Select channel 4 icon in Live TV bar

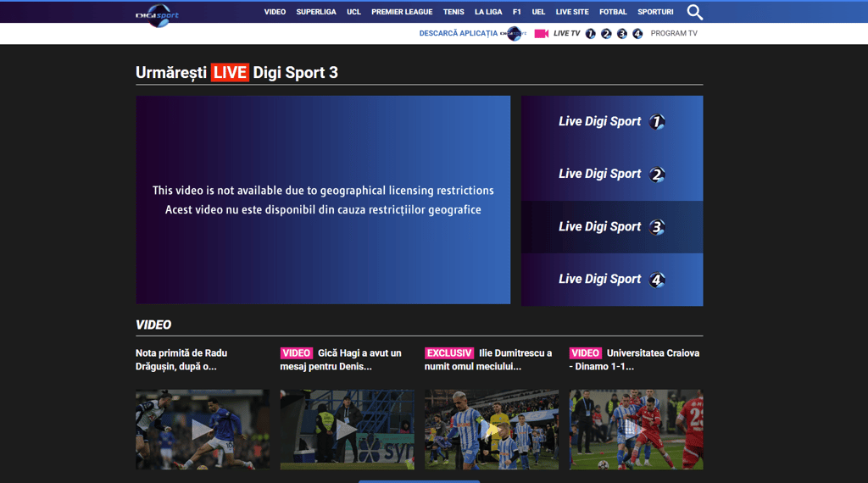tap(637, 34)
